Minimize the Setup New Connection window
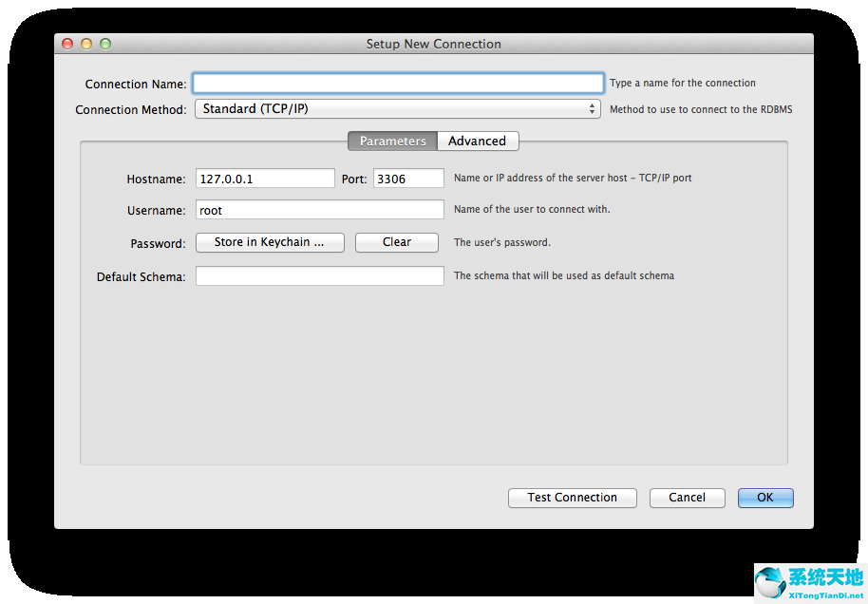This screenshot has height=604, width=868. (86, 43)
